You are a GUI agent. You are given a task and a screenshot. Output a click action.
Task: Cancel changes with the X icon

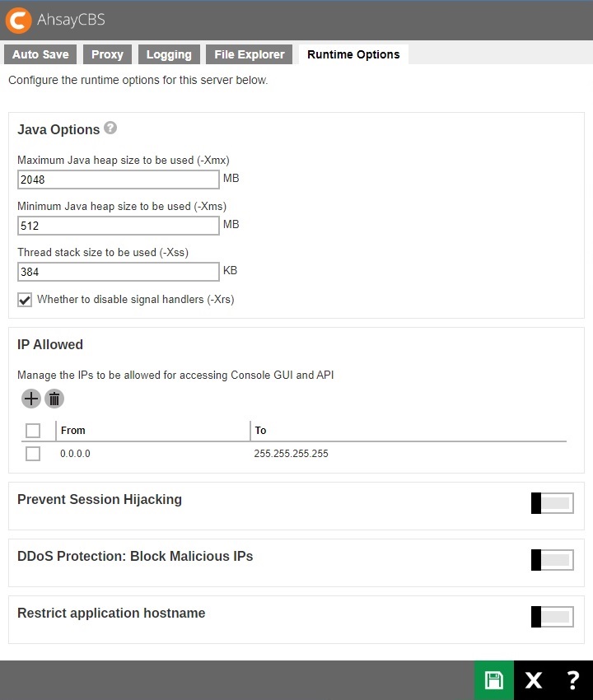[533, 679]
